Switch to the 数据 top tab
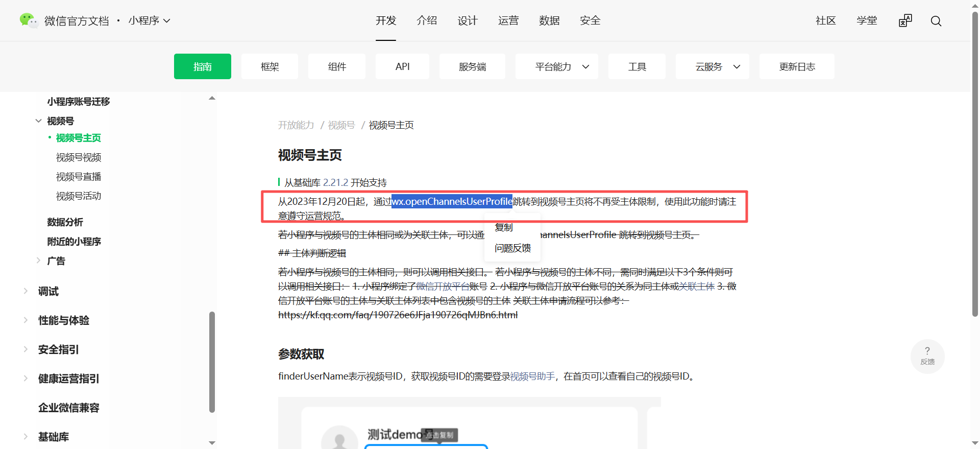 [x=549, y=20]
